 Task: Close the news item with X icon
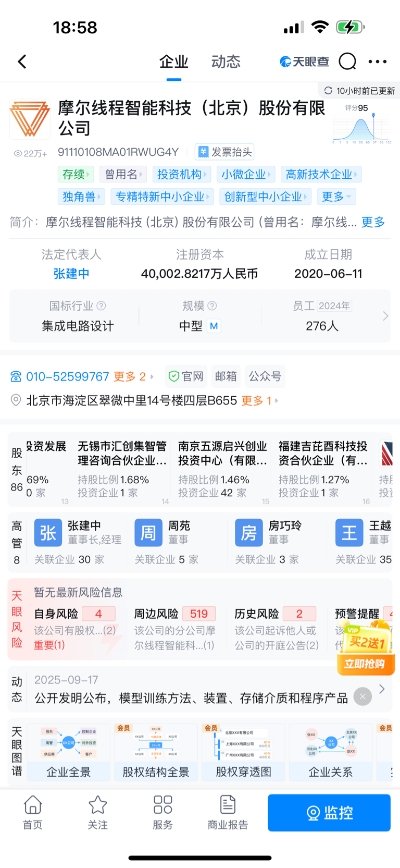(x=362, y=696)
